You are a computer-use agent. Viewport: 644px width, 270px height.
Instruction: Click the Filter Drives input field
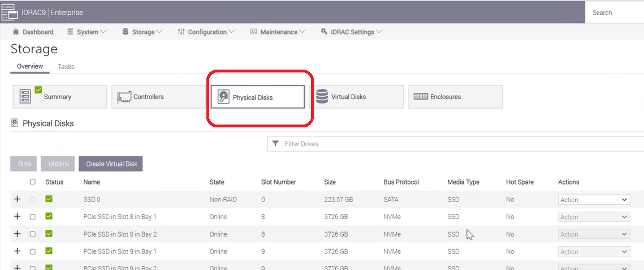click(456, 144)
